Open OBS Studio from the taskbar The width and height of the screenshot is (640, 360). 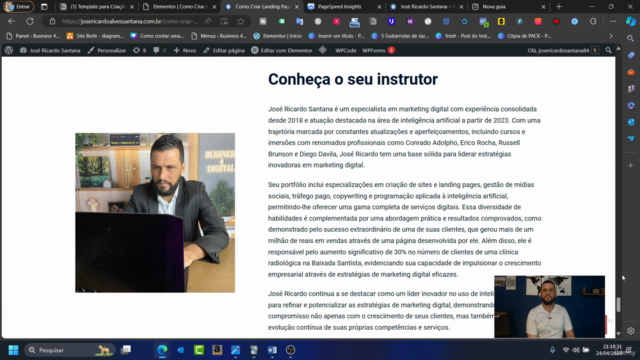coord(291,350)
